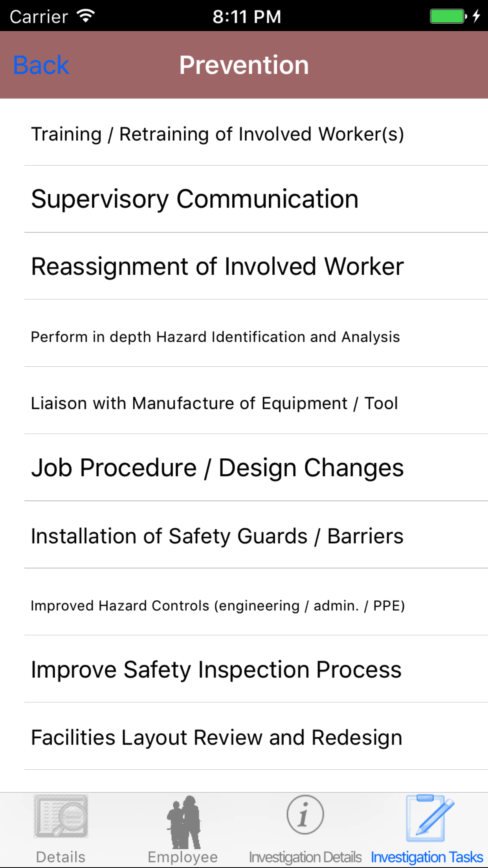488x868 pixels.
Task: Tap the Wi-Fi status icon
Action: point(86,16)
